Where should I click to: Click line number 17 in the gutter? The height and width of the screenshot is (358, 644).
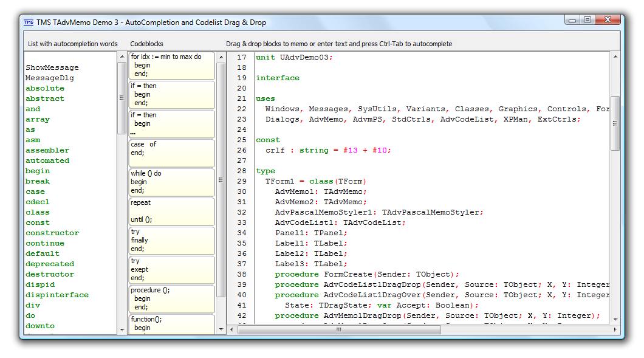click(242, 57)
